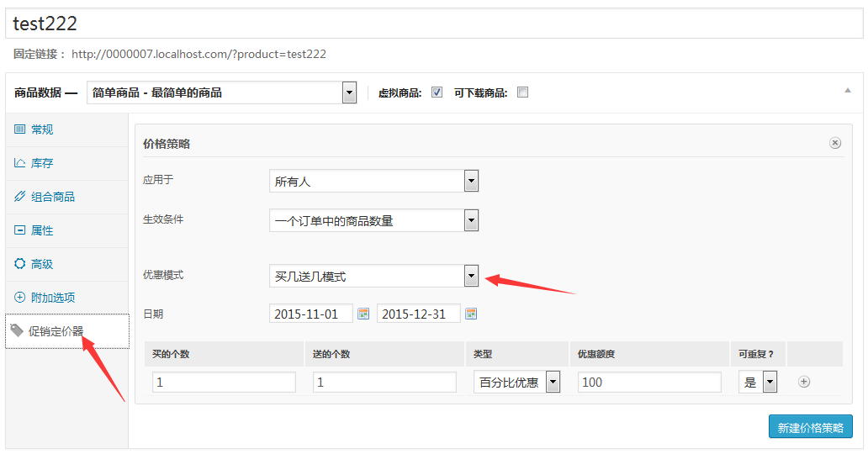Click the 优惠额度 field showing 100
868x454 pixels.
(x=649, y=382)
